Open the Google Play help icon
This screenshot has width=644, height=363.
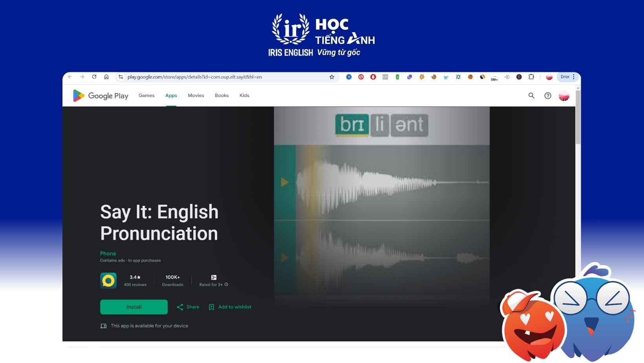click(548, 95)
